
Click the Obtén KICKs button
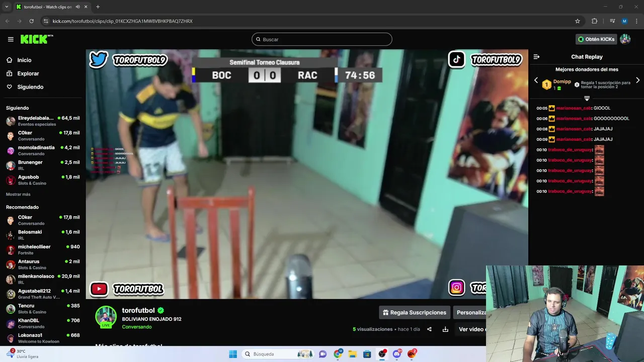[x=596, y=39]
